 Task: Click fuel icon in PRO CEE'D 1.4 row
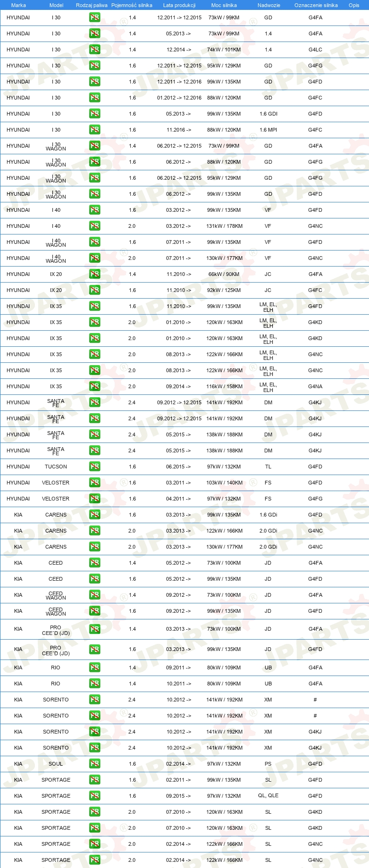pos(94,629)
